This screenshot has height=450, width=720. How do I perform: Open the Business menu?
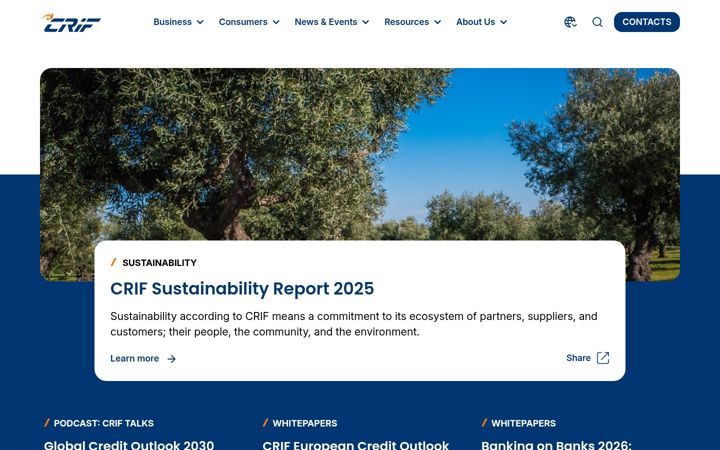pos(173,22)
